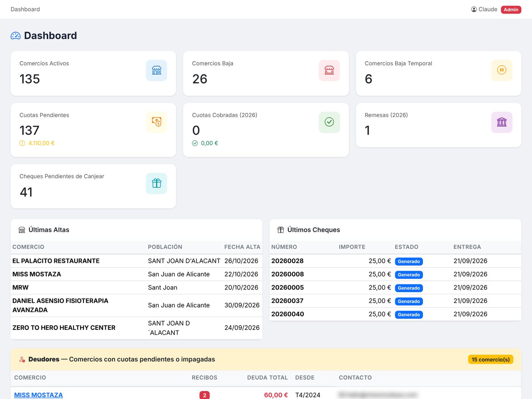The width and height of the screenshot is (532, 399).
Task: Click Generado badge for cheque 20260008
Action: (x=409, y=275)
